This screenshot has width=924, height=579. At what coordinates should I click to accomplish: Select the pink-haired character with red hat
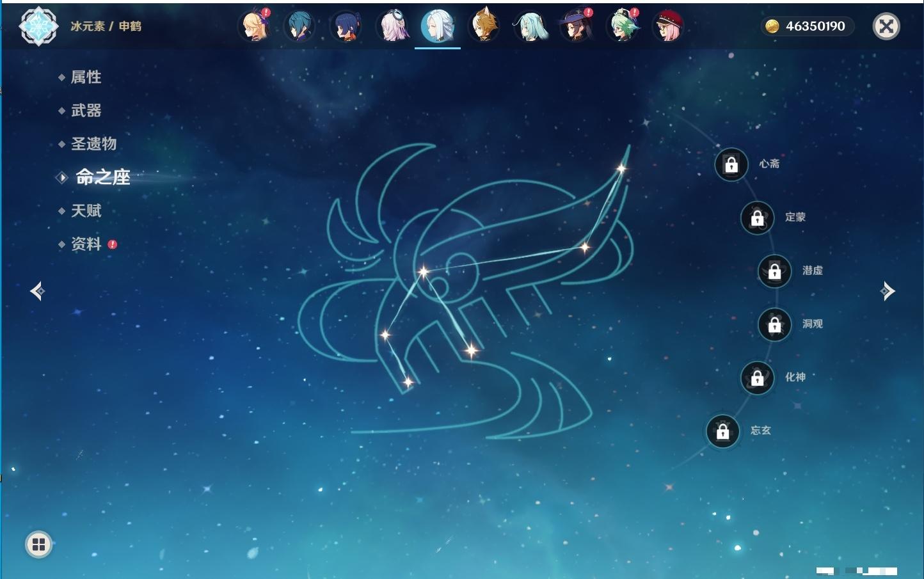[x=667, y=27]
